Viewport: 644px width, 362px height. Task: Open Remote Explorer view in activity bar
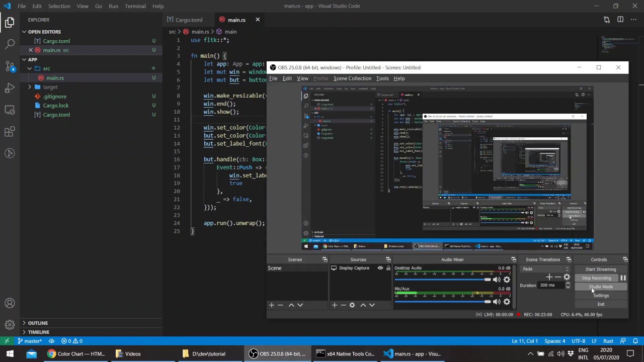tap(10, 110)
